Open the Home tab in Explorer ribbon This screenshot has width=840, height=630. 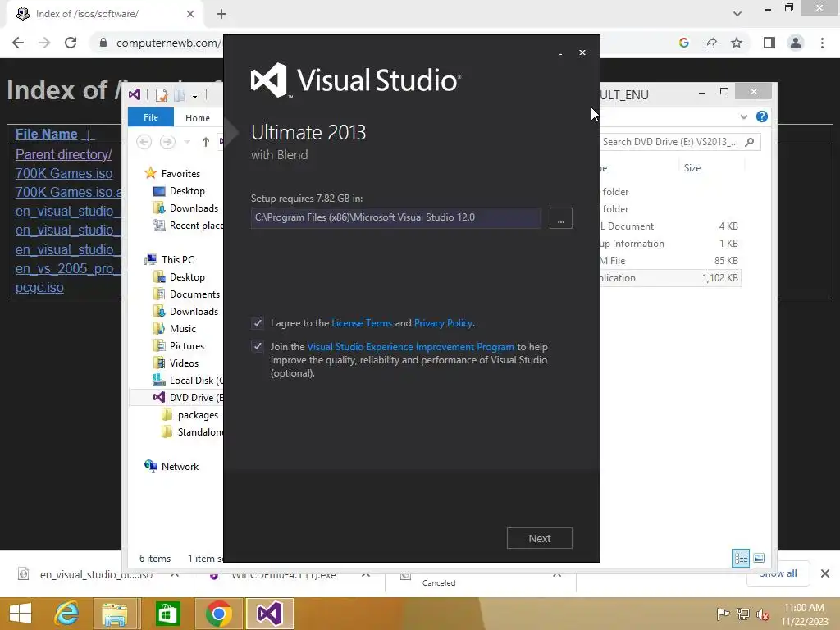198,118
